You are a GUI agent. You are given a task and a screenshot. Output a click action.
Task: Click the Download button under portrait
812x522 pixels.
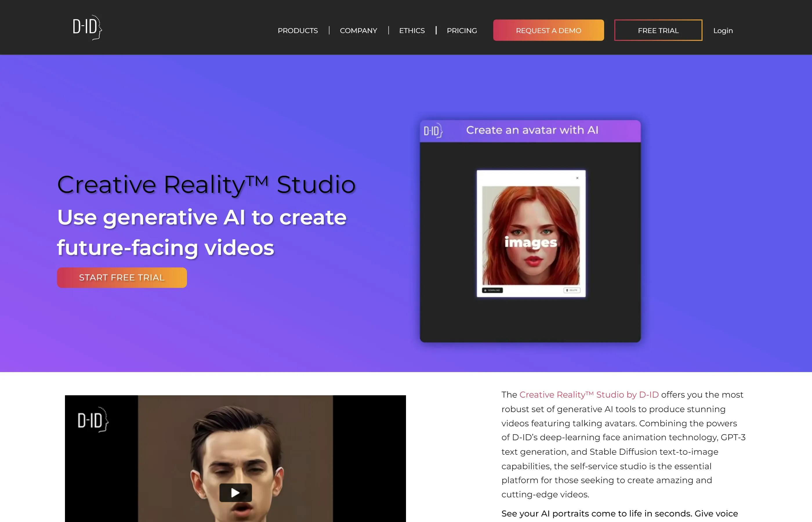[x=492, y=290]
